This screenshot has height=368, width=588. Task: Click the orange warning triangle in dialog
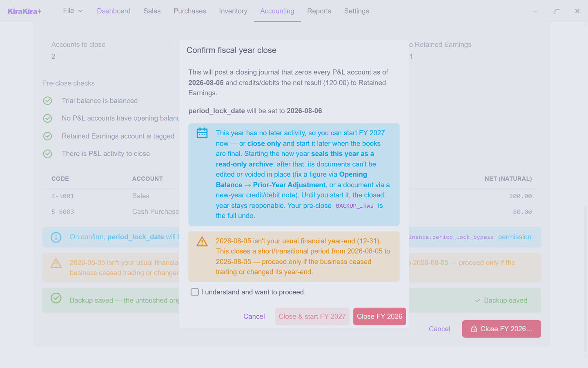202,241
